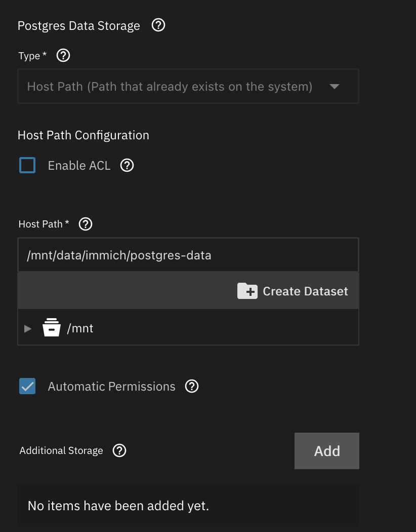Enable the ACL checkbox
This screenshot has height=532, width=416.
tap(27, 165)
